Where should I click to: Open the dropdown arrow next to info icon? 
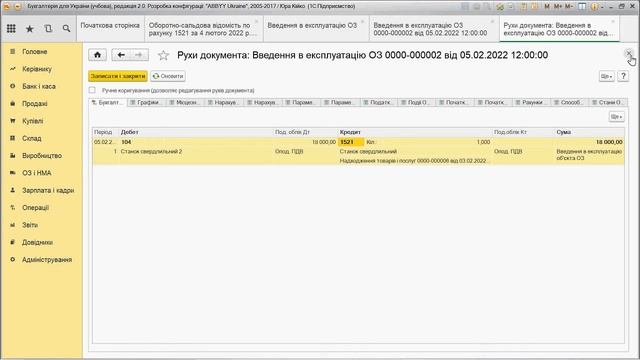point(602,7)
